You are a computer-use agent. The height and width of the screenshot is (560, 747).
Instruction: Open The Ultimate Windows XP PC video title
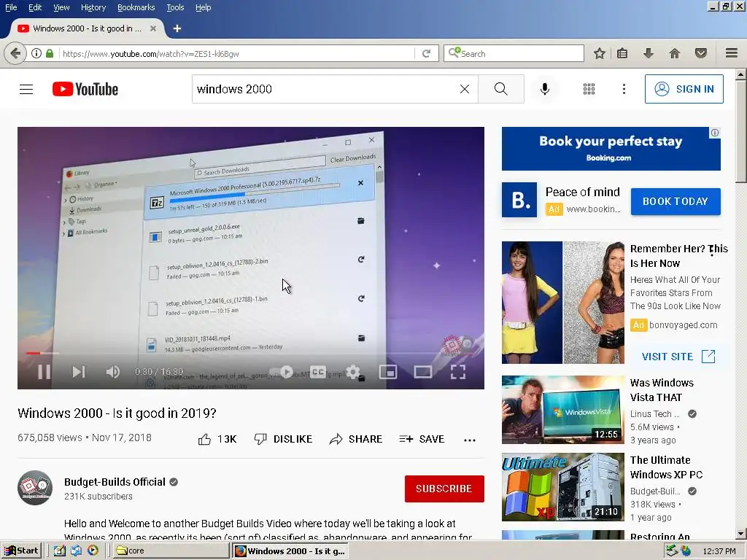(666, 467)
